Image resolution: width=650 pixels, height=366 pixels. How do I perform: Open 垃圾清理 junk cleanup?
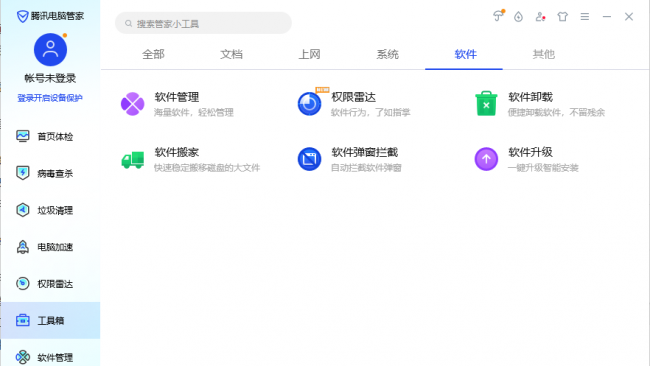pos(50,210)
